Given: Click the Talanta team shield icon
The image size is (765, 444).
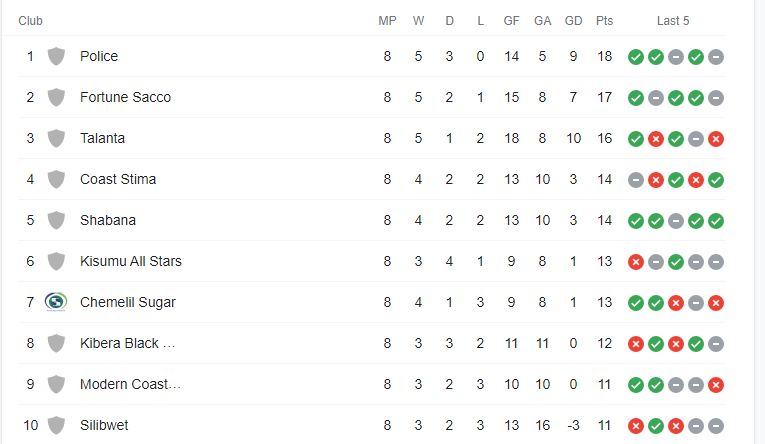Looking at the screenshot, I should click(56, 138).
